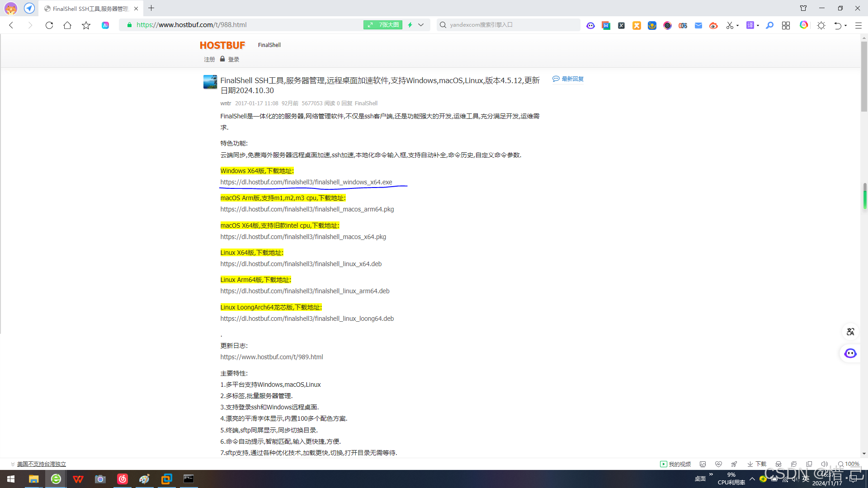This screenshot has height=488, width=868.
Task: Close the FinalShell SSH tab
Action: tap(136, 9)
